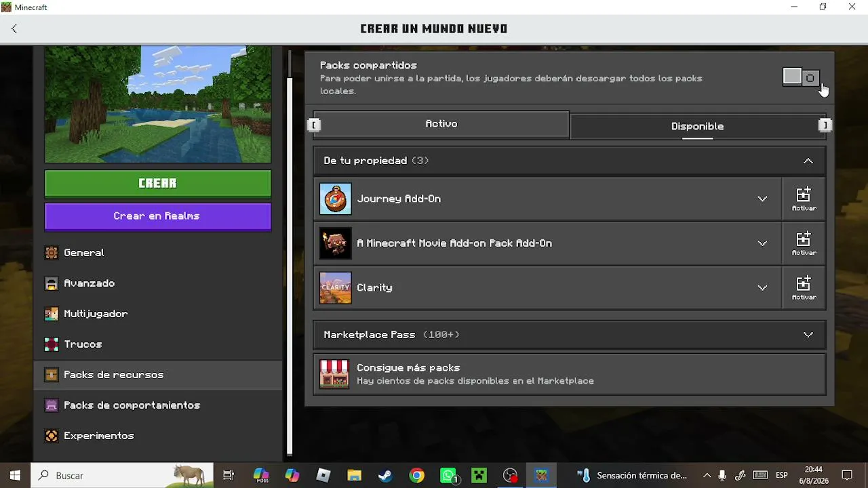This screenshot has width=868, height=488.
Task: Click the Marketplace stall icon
Action: coord(334,373)
